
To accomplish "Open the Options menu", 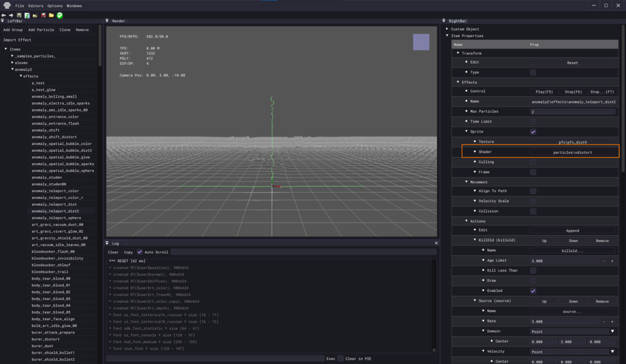I will [x=55, y=6].
